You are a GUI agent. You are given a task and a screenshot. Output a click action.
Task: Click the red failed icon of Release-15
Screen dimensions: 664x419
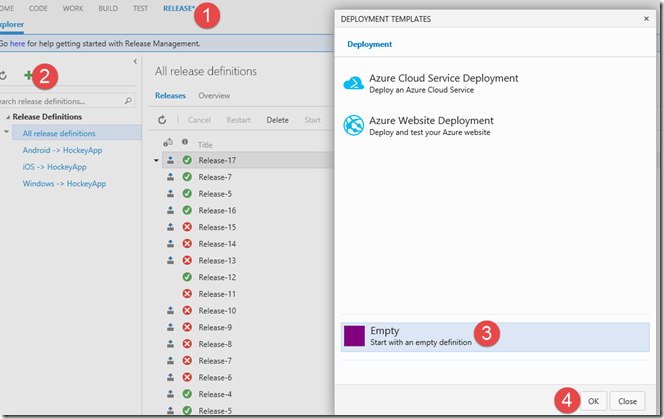tap(187, 227)
